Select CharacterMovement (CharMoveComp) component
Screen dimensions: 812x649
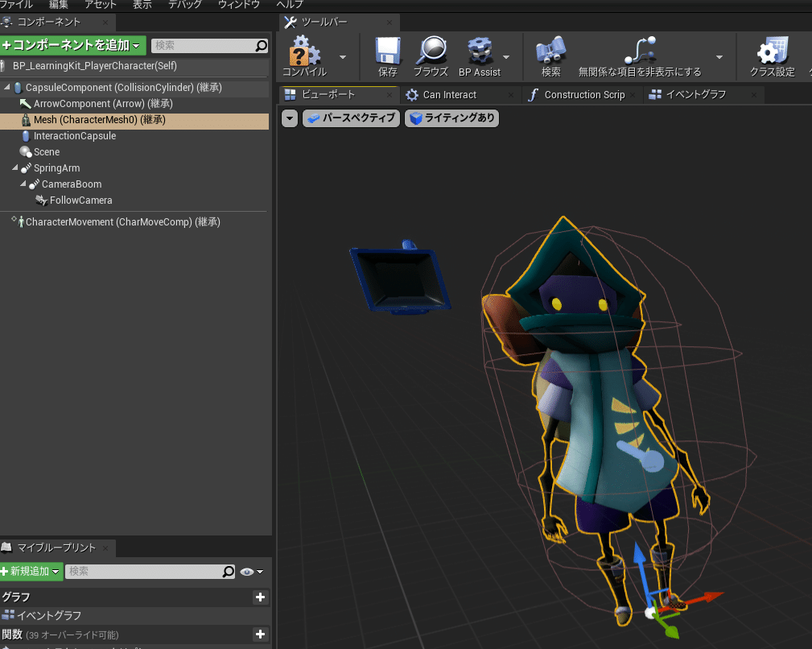pos(123,221)
